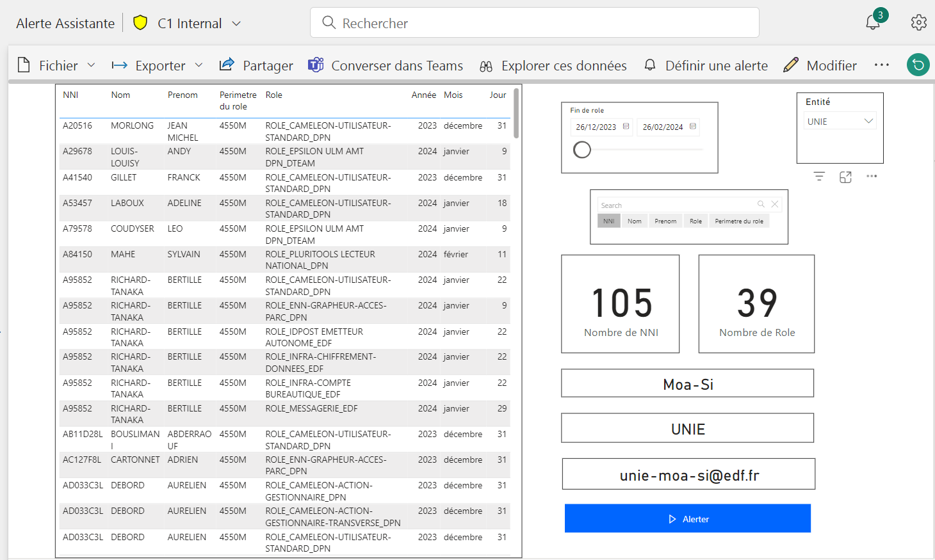Click the focus mode icon on the visual
This screenshot has height=560, width=935.
845,177
